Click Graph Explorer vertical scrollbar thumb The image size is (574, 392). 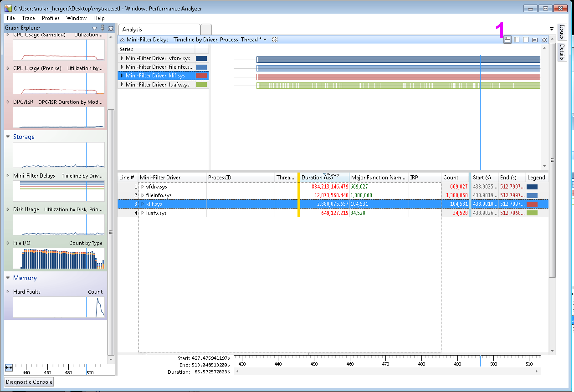point(110,232)
